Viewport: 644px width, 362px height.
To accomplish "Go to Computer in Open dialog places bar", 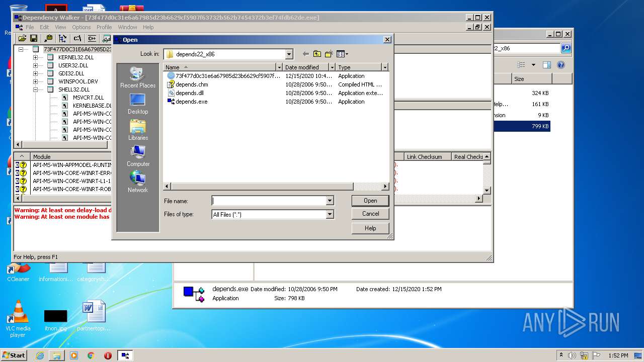I will (138, 156).
